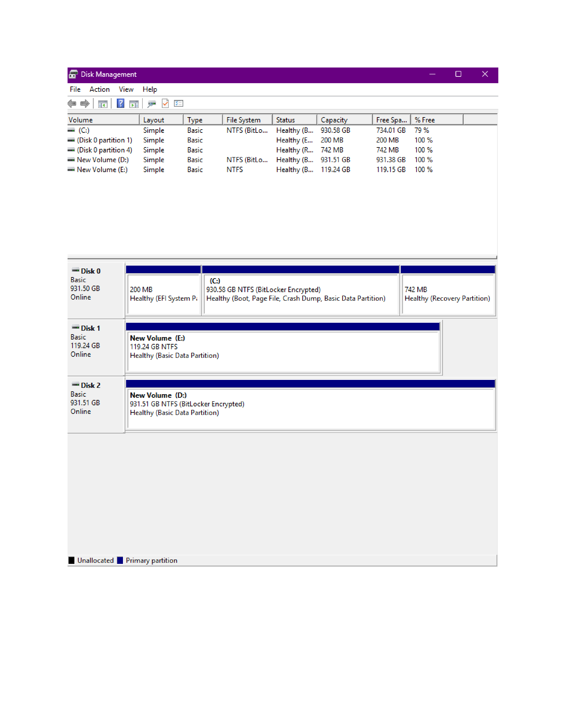Click the Disk 0 label in disk panel
The width and height of the screenshot is (563, 728).
click(x=90, y=271)
